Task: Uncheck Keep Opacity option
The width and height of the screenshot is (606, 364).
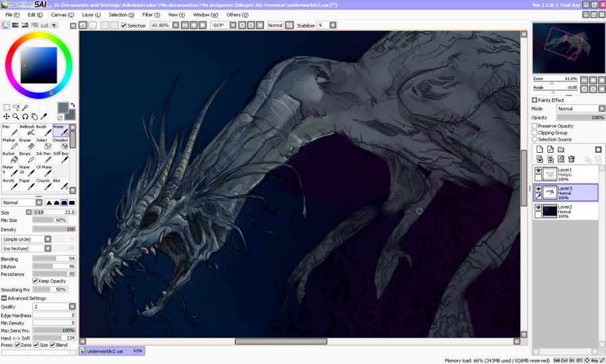Action: [35, 281]
